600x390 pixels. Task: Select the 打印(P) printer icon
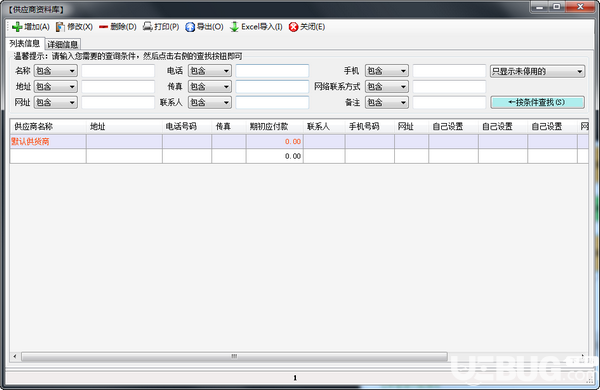147,27
